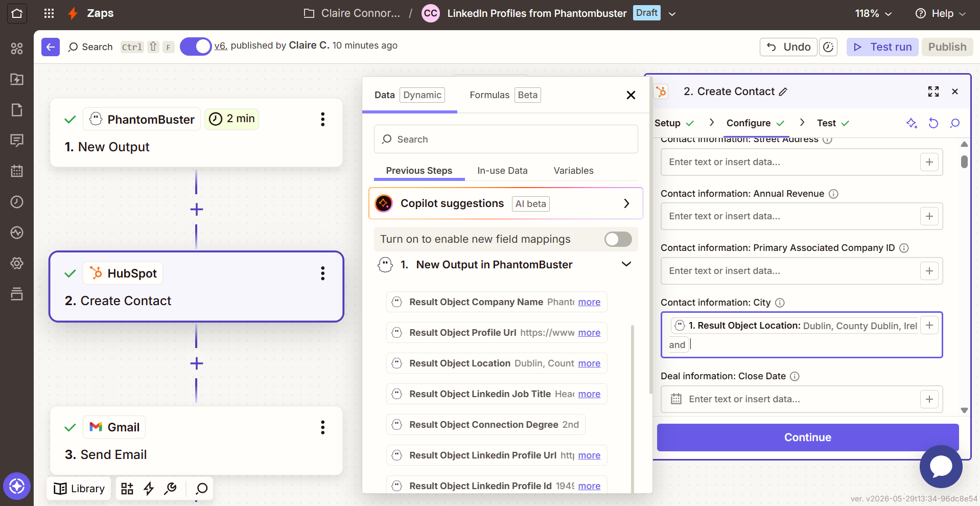Open the sidebar settings gear icon

(x=17, y=263)
